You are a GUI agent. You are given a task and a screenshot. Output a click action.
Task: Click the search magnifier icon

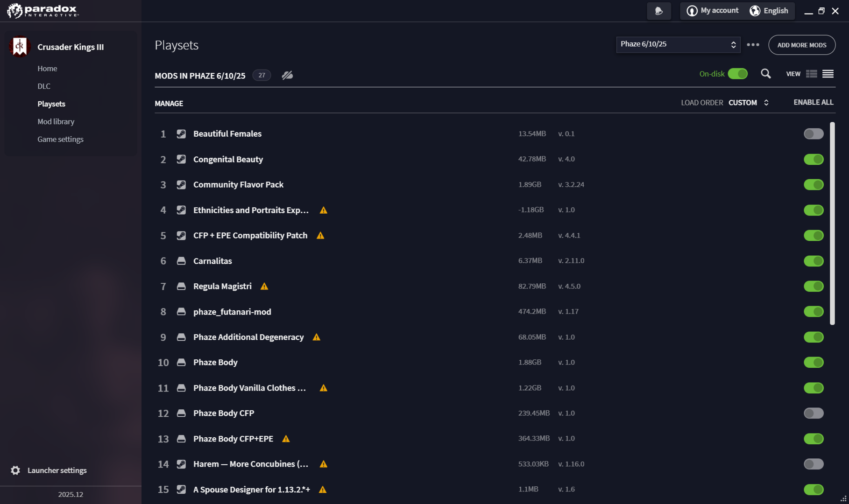click(766, 74)
